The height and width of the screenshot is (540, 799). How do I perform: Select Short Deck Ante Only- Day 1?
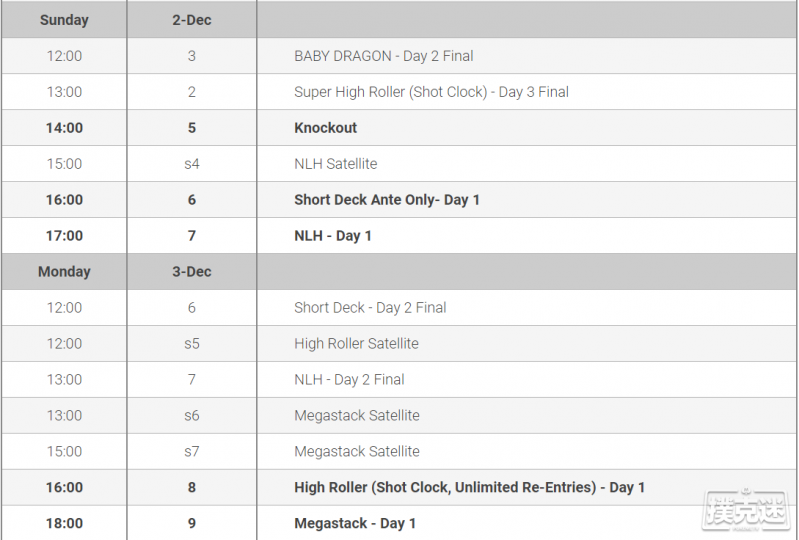[x=387, y=200]
